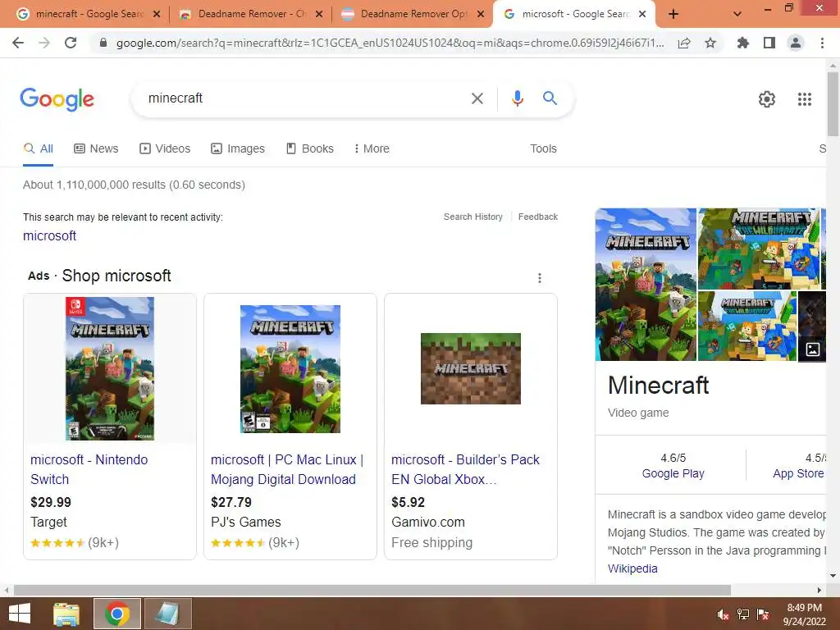Open microsoft - Nintendo Switch listing

pos(89,469)
